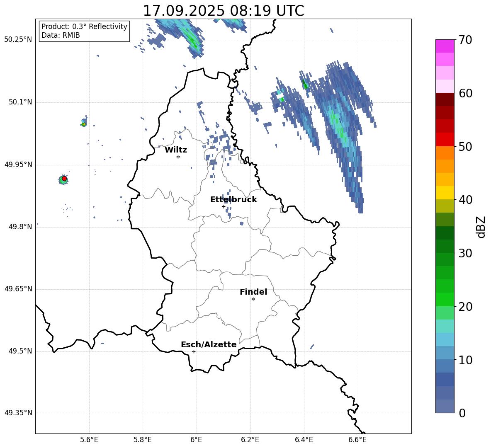Click the 70 colorbar tick value
The height and width of the screenshot is (448, 491).
[x=465, y=40]
